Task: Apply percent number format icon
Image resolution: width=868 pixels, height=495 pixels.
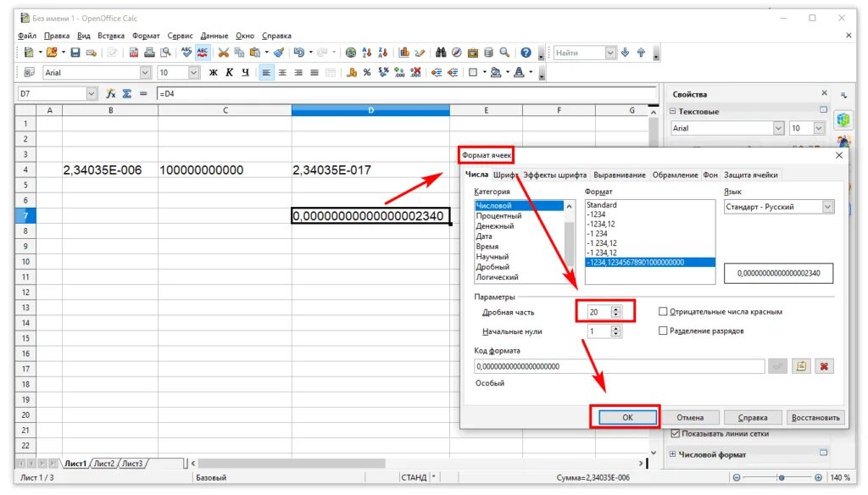Action: point(367,73)
